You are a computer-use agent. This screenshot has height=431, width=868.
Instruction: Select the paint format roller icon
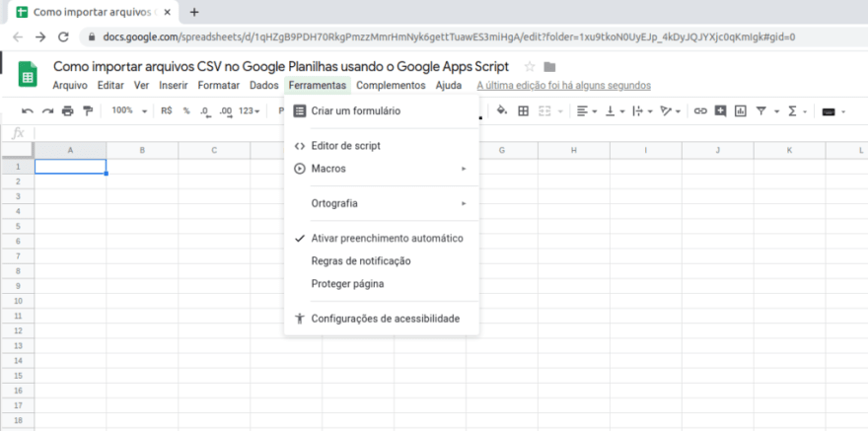click(x=88, y=111)
